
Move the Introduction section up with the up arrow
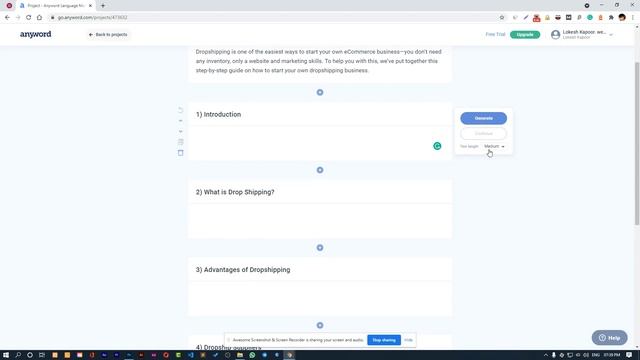180,121
